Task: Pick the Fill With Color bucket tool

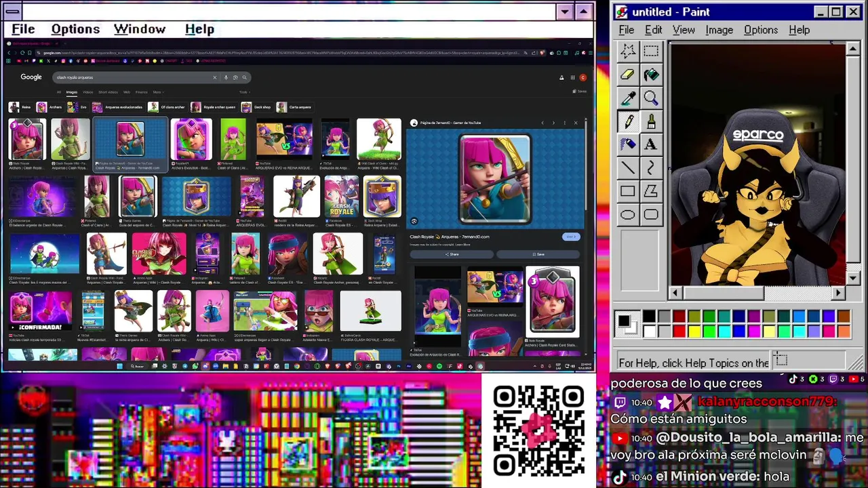Action: [651, 75]
